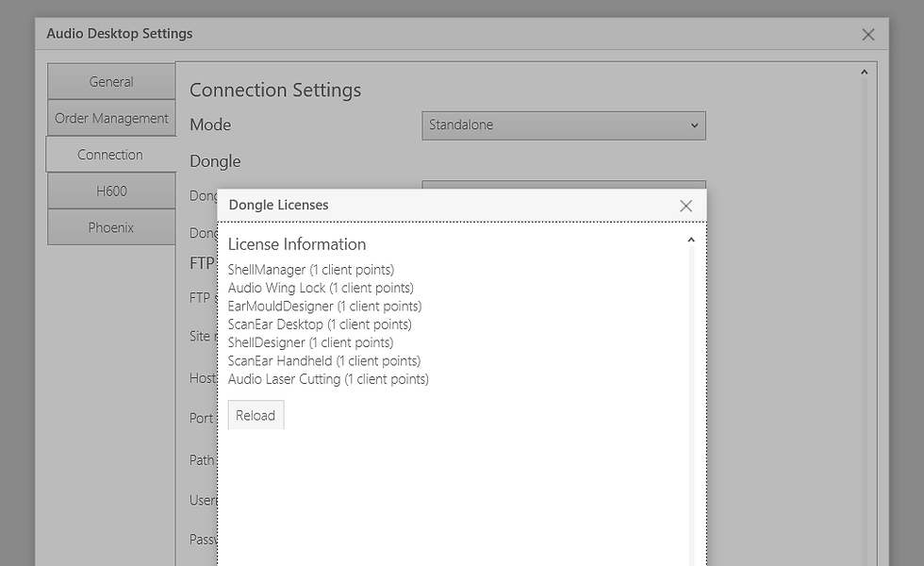
Task: Select the ShellDesigner license line
Action: [x=310, y=342]
